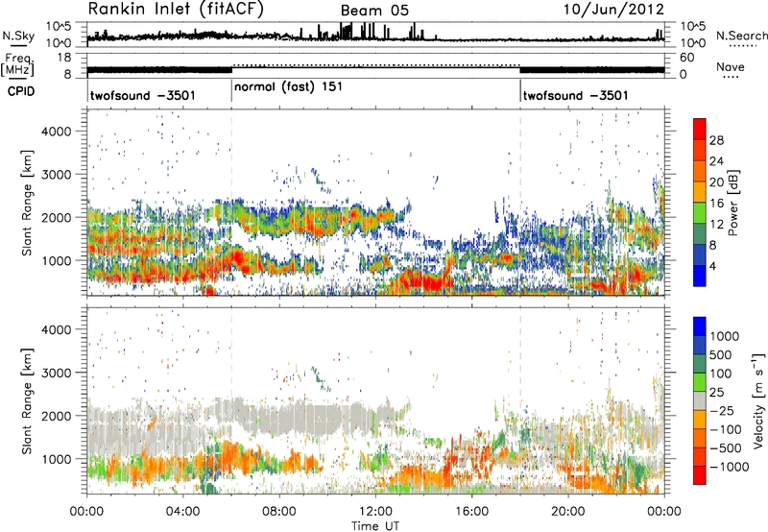Click the 'Time UT' axis label
The height and width of the screenshot is (532, 768).
[375, 526]
